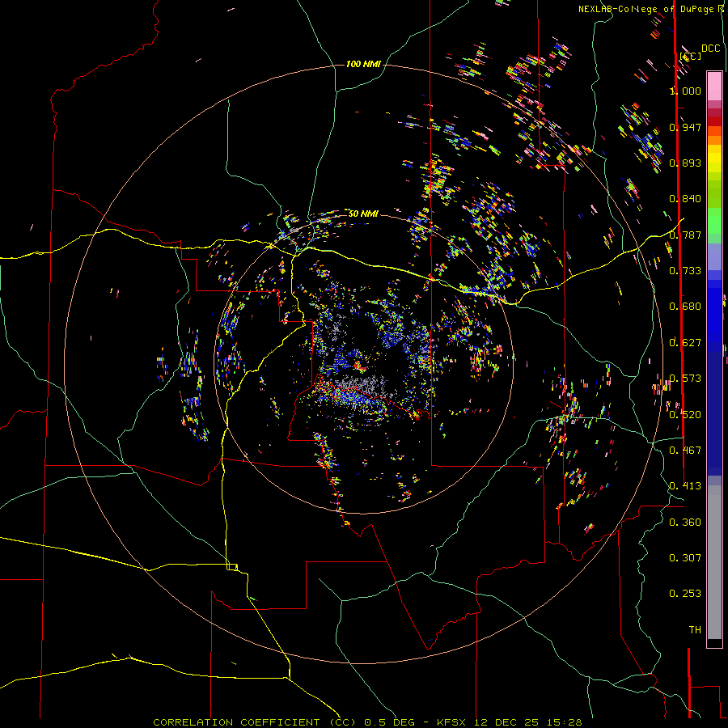Click the 0.253 scale value

[685, 594]
